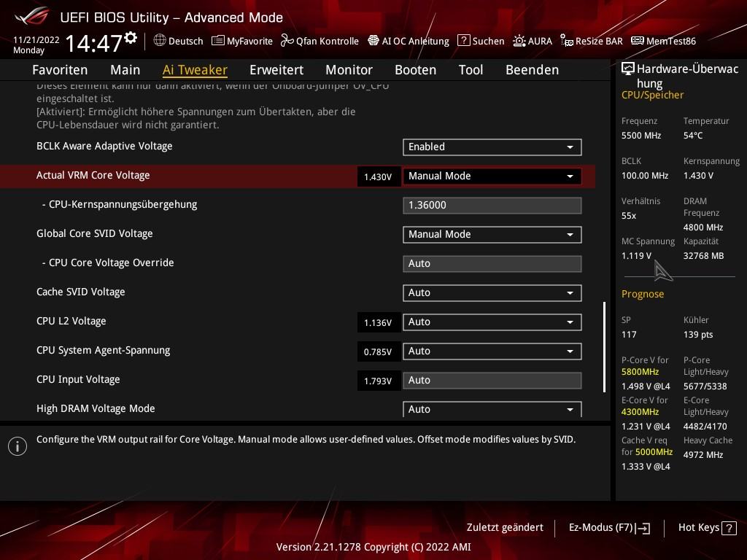Image resolution: width=747 pixels, height=560 pixels.
Task: Click 32768 MB Kapazität value
Action: tap(703, 256)
